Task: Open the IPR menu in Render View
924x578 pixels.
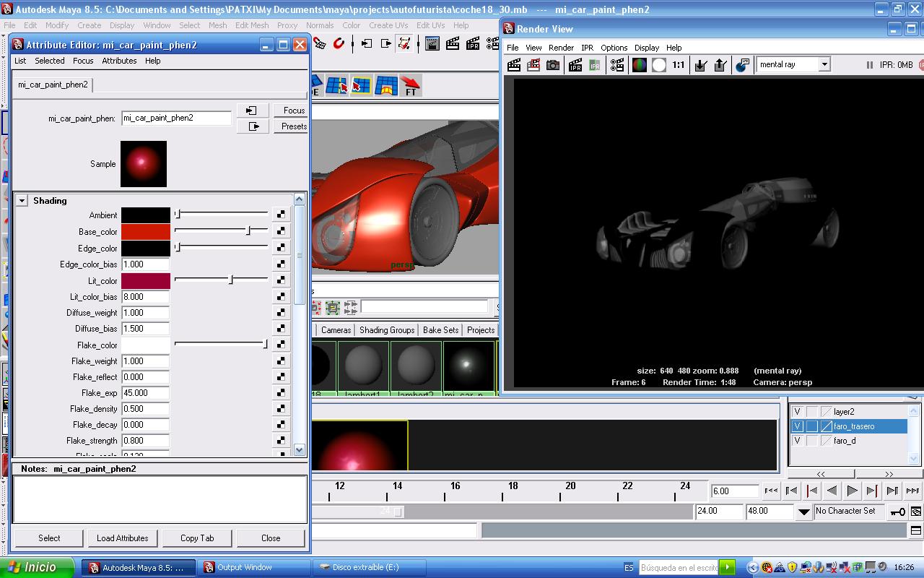Action: pos(587,48)
